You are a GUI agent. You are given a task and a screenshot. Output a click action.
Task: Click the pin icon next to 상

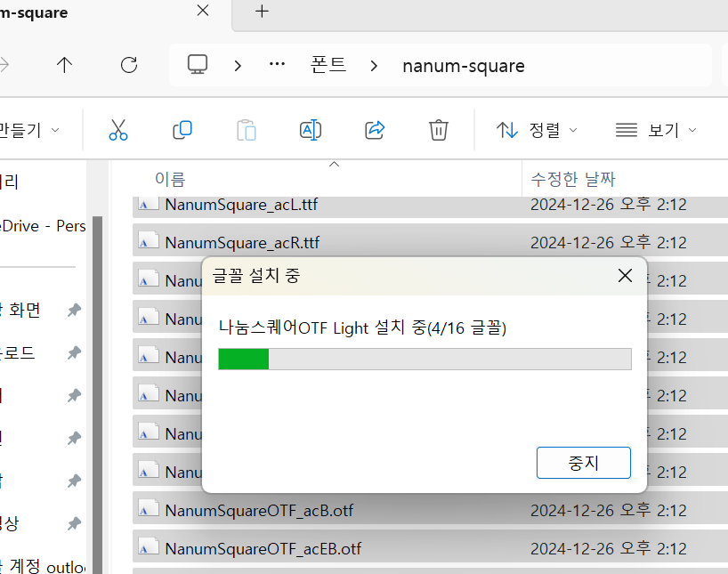coord(74,523)
